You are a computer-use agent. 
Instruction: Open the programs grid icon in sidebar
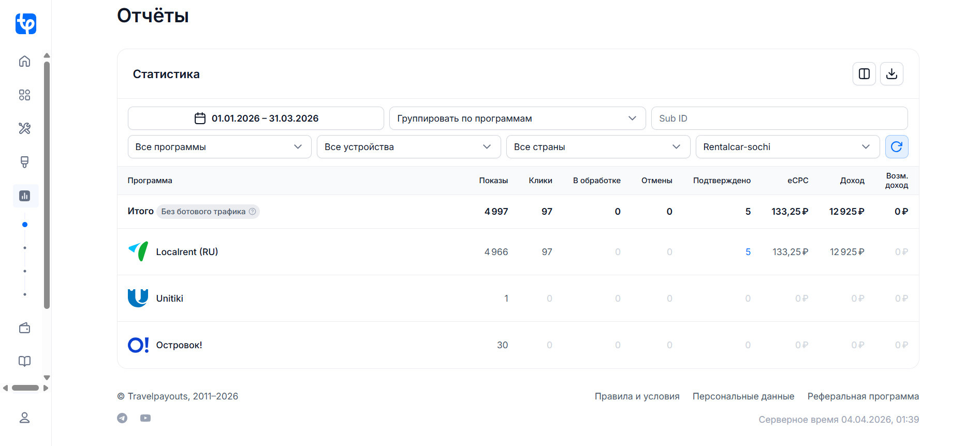(24, 95)
